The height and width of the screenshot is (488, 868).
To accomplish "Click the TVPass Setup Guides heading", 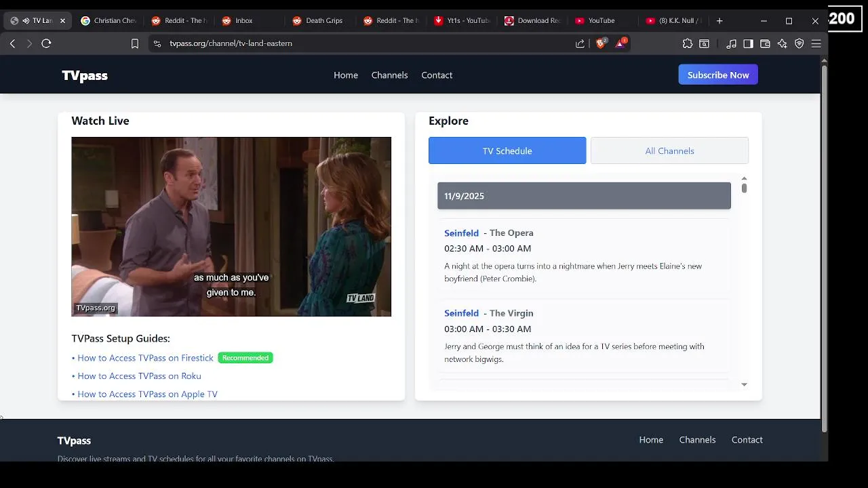I will (x=121, y=338).
